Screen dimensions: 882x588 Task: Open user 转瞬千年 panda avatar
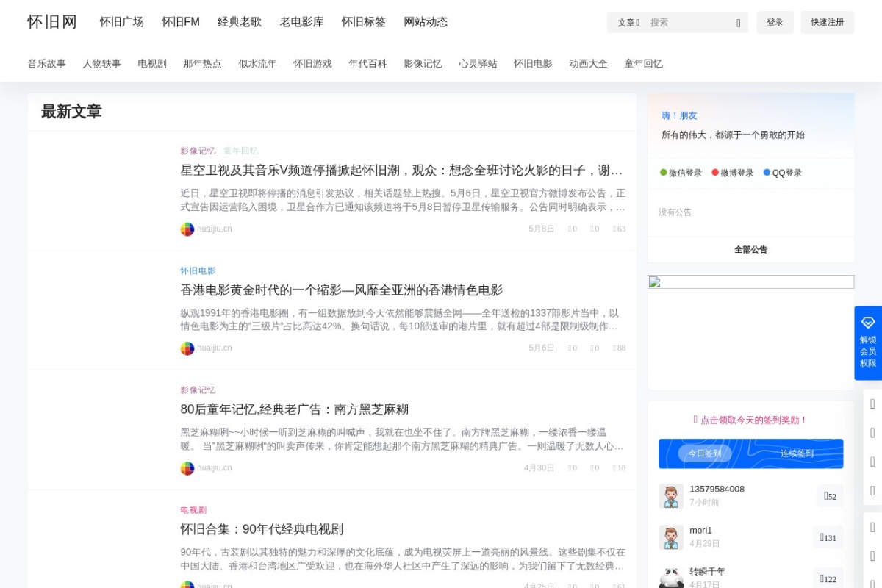tap(671, 578)
